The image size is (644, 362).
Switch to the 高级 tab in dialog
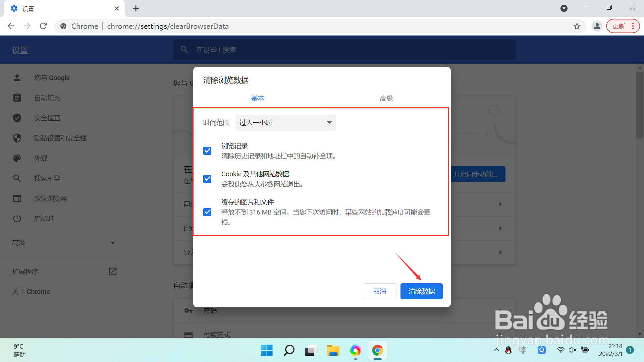(x=386, y=98)
